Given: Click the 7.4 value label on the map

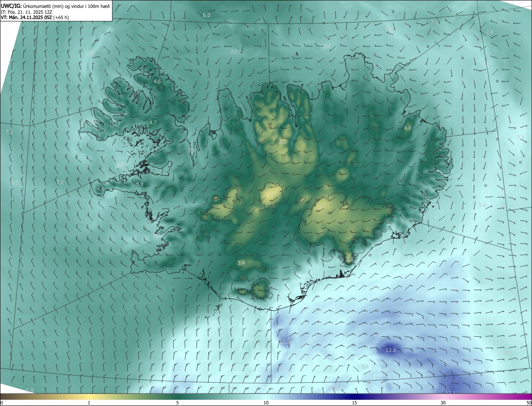Looking at the screenshot, I should [x=489, y=32].
